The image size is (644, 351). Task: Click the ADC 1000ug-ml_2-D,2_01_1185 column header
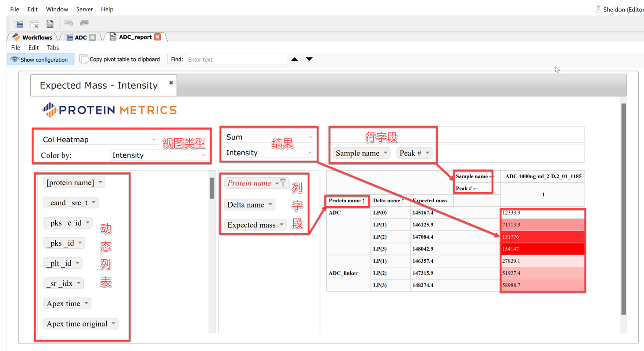click(x=543, y=176)
